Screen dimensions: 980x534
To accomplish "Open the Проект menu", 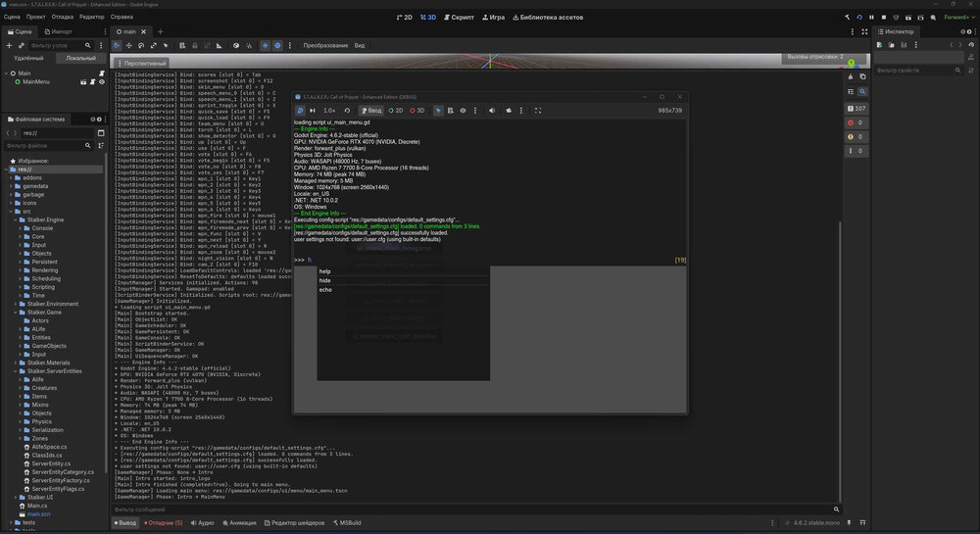I will (x=35, y=18).
